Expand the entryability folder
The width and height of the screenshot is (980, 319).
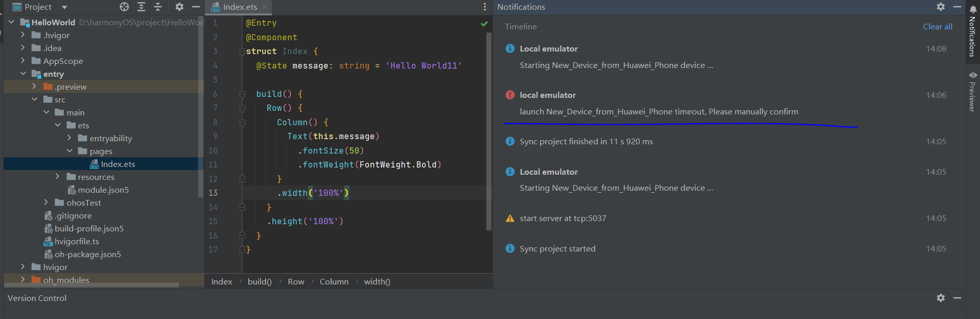[70, 138]
